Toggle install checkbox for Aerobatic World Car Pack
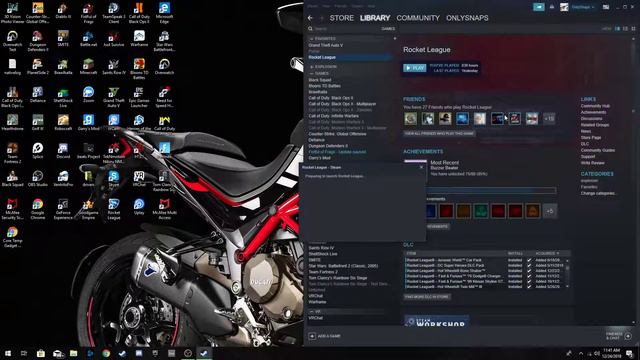This screenshot has width=640, height=360. (529, 260)
